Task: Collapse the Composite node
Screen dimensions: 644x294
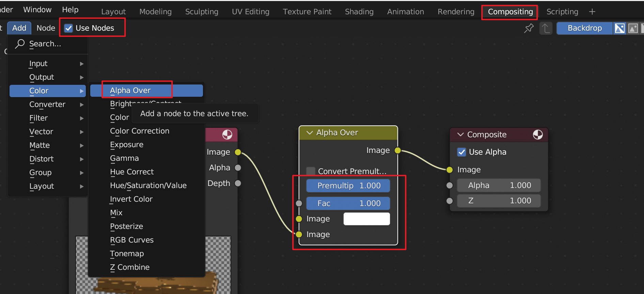Action: pyautogui.click(x=460, y=135)
